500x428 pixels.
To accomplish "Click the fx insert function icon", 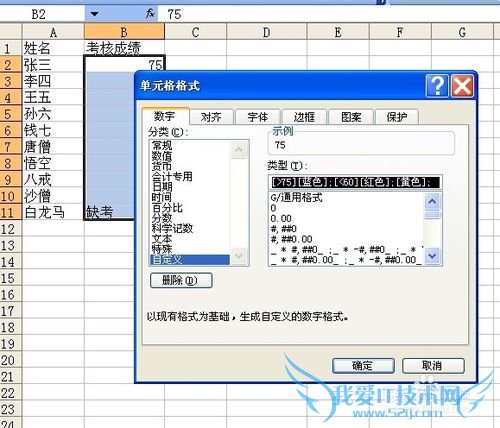I will 150,14.
